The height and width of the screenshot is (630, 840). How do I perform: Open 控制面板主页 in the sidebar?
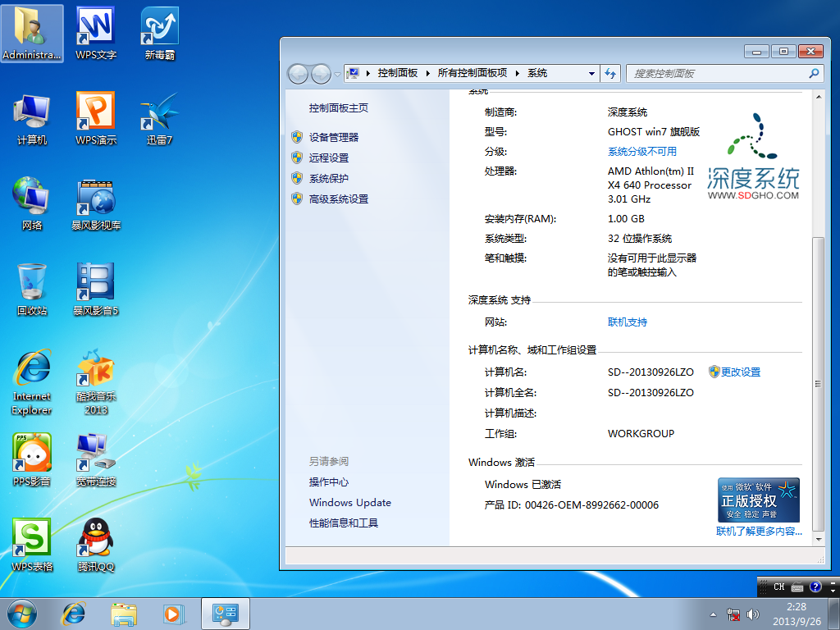tap(339, 107)
